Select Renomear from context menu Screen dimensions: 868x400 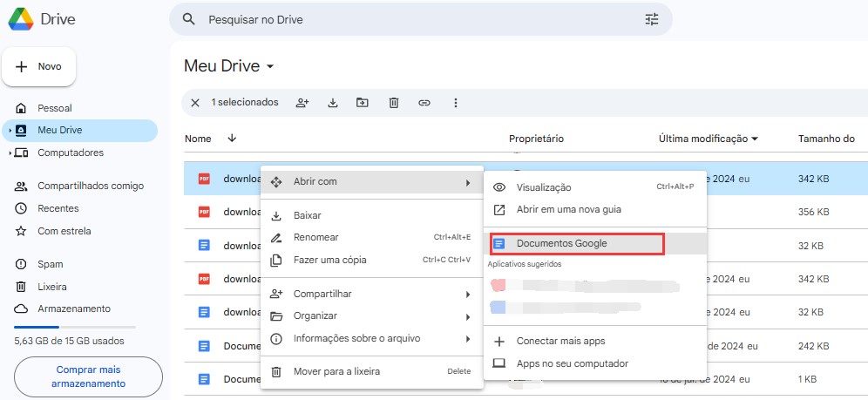(372, 237)
